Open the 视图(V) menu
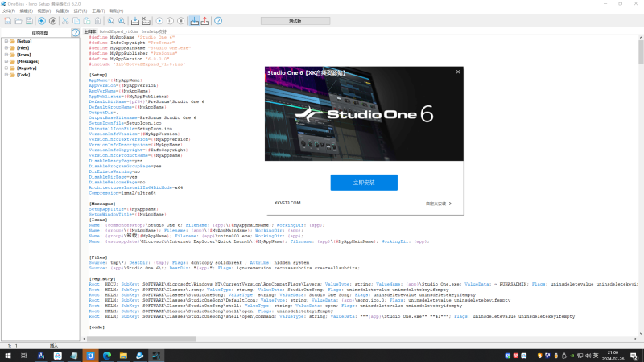Viewport: 644px width, 362px height. (44, 11)
